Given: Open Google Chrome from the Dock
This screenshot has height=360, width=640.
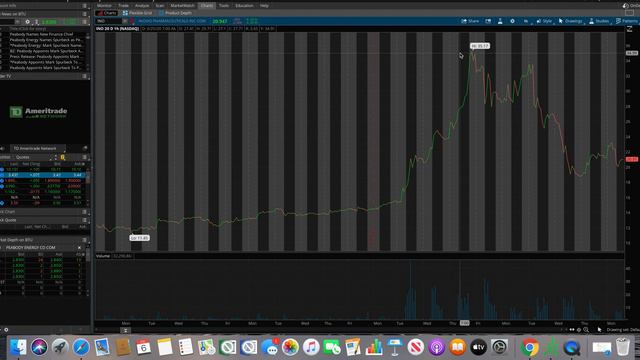Looking at the screenshot, I should (529, 347).
